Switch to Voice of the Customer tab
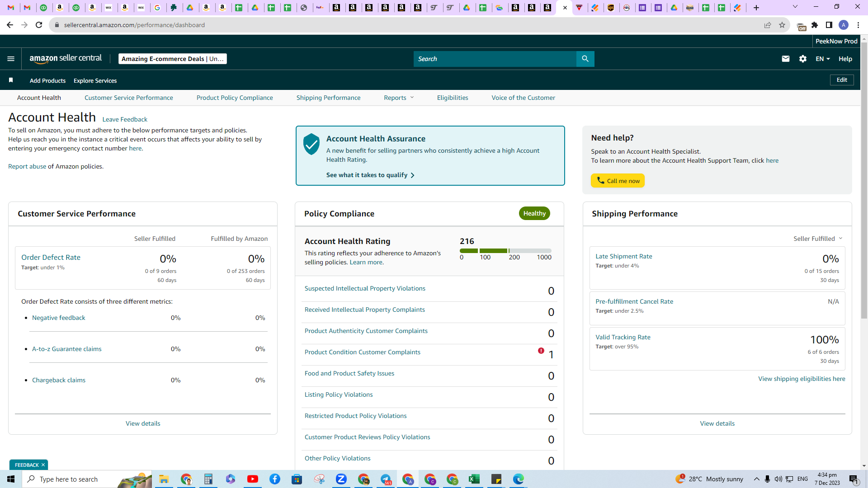Viewport: 868px width, 488px height. (524, 98)
